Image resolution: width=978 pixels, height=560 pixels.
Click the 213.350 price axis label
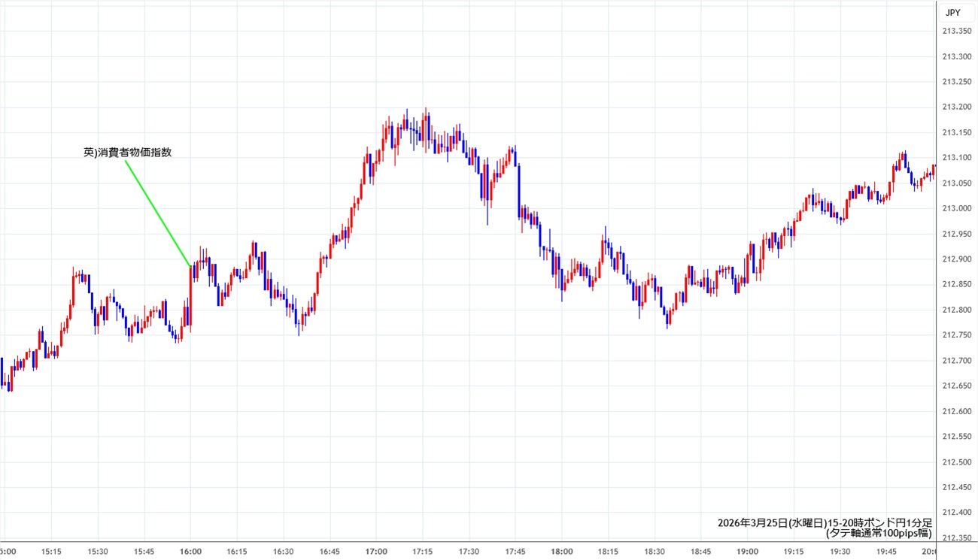[x=955, y=31]
